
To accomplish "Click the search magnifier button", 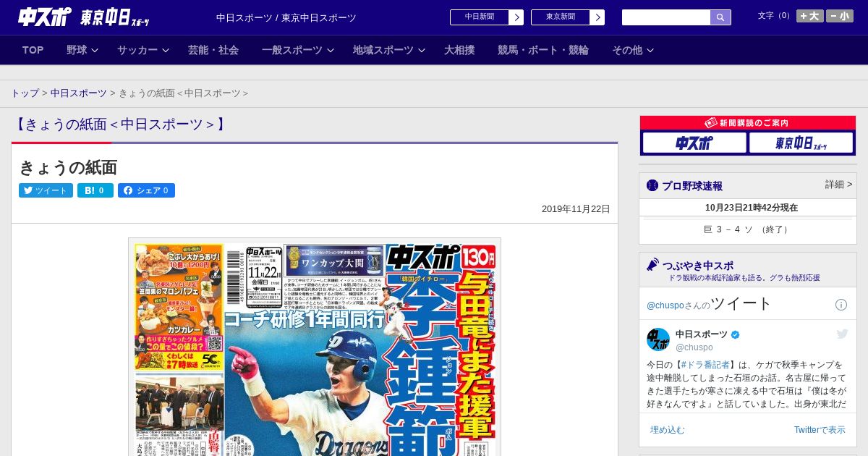I will [720, 17].
